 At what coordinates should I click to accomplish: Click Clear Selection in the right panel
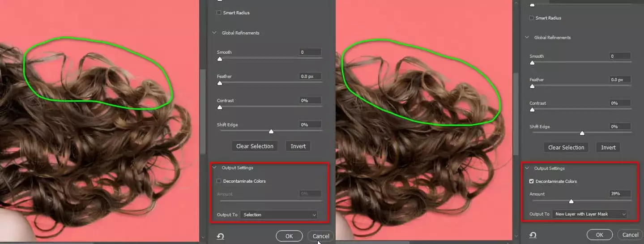[x=566, y=147]
